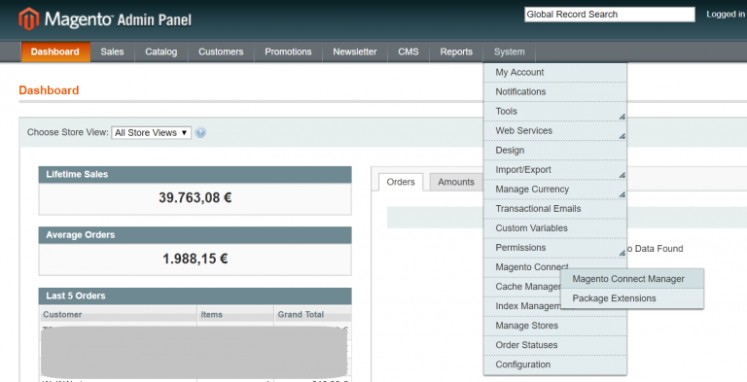Open the Choose Store View dropdown
This screenshot has height=382, width=747.
[151, 133]
